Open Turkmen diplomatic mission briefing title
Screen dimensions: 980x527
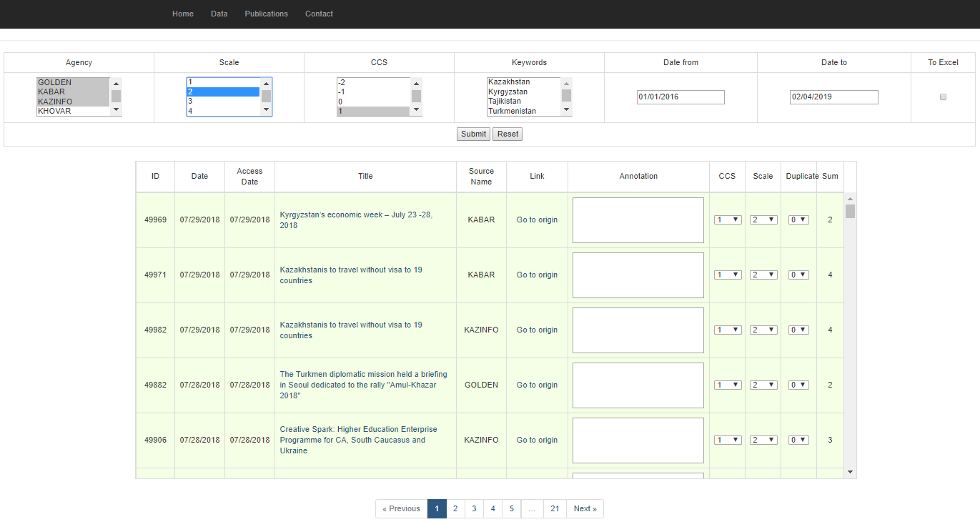pos(363,385)
